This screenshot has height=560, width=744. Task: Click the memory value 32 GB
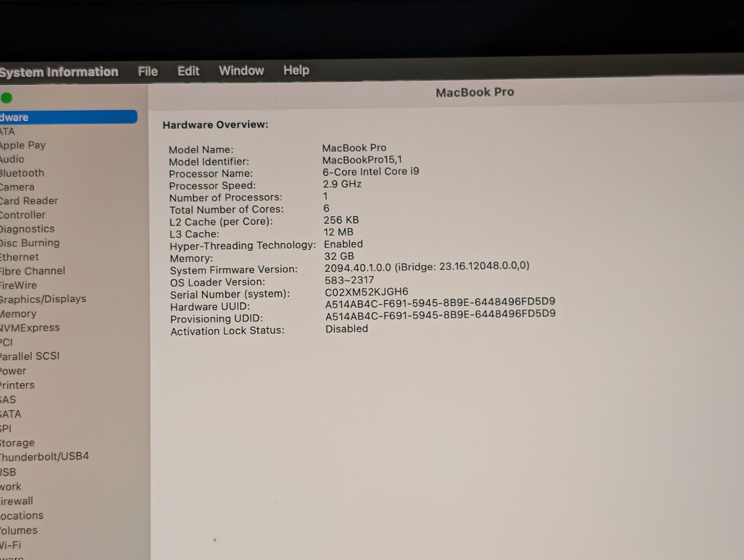pyautogui.click(x=339, y=256)
